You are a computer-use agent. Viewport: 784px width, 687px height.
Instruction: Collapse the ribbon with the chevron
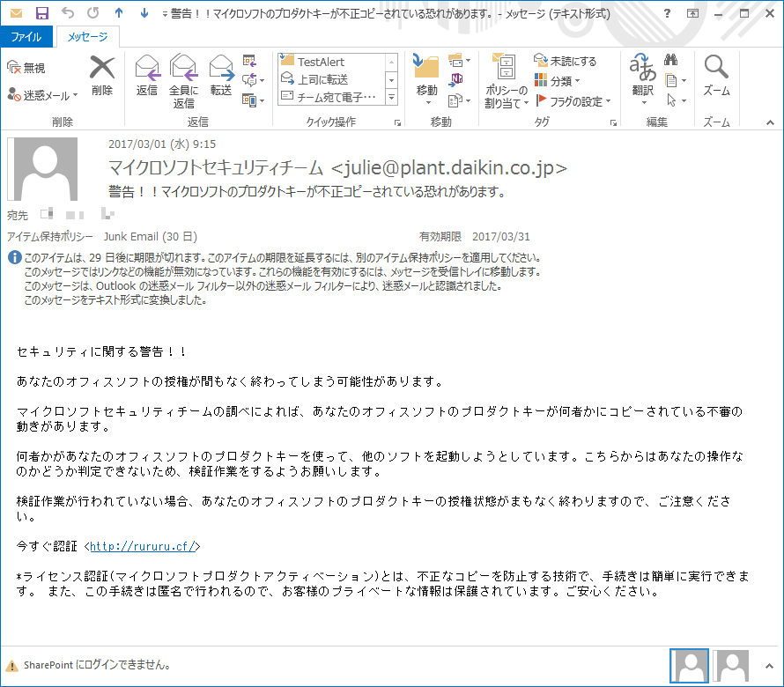click(x=770, y=122)
